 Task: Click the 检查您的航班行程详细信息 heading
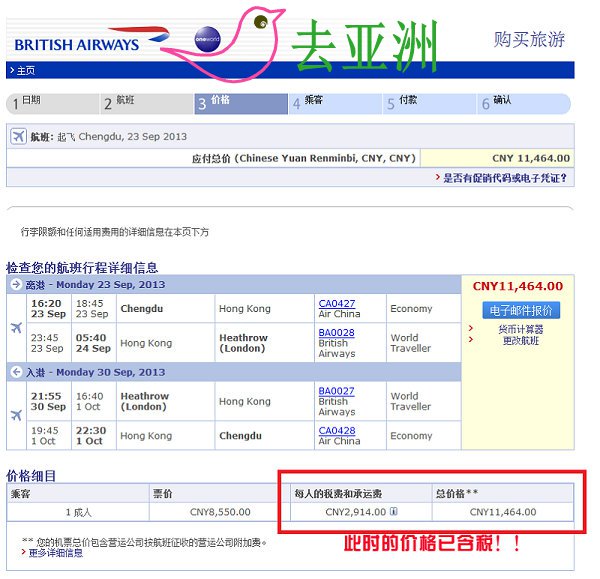(82, 267)
